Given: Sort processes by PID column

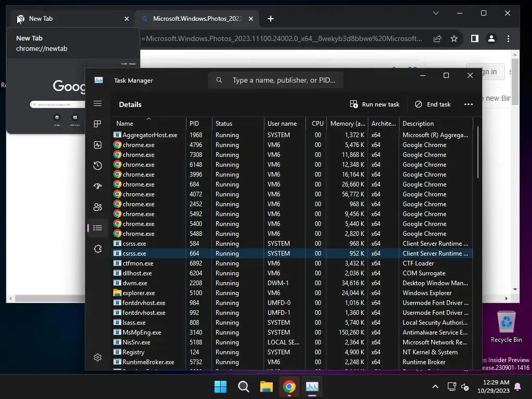Looking at the screenshot, I should tap(199, 124).
